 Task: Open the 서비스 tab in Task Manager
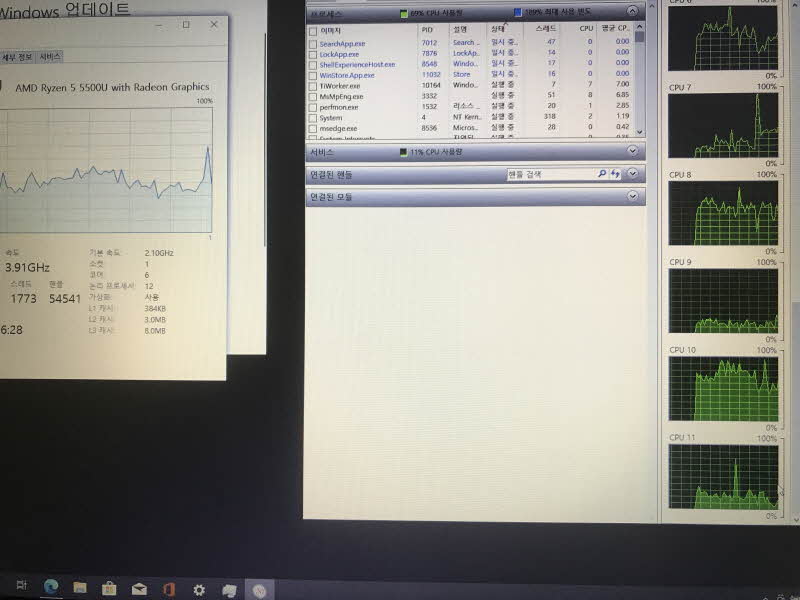pos(49,56)
